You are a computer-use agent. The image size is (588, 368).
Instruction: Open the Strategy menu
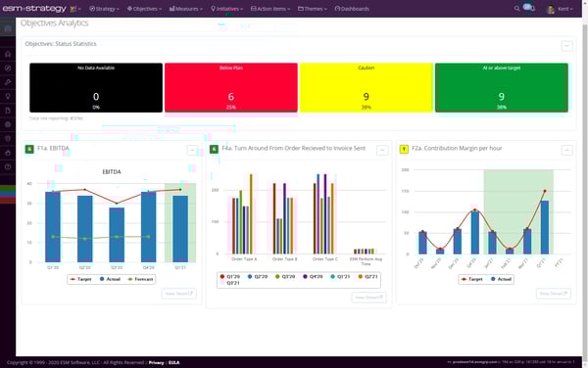[104, 9]
